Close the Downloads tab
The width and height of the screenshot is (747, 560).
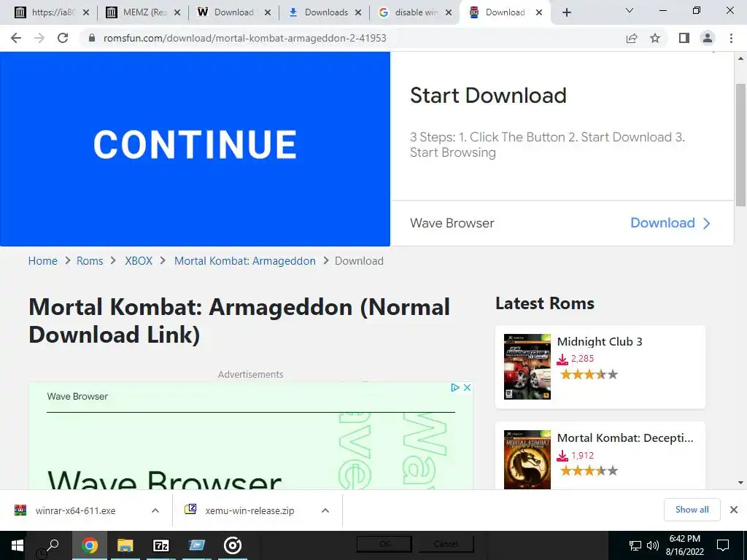(x=358, y=13)
